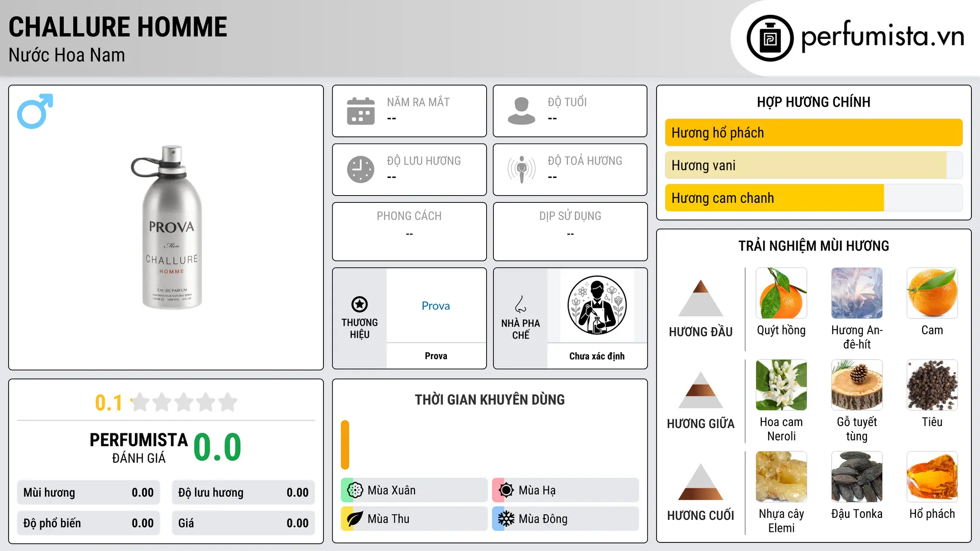The image size is (980, 551).
Task: Click the Mùa Đông snowflake icon
Action: [x=506, y=519]
